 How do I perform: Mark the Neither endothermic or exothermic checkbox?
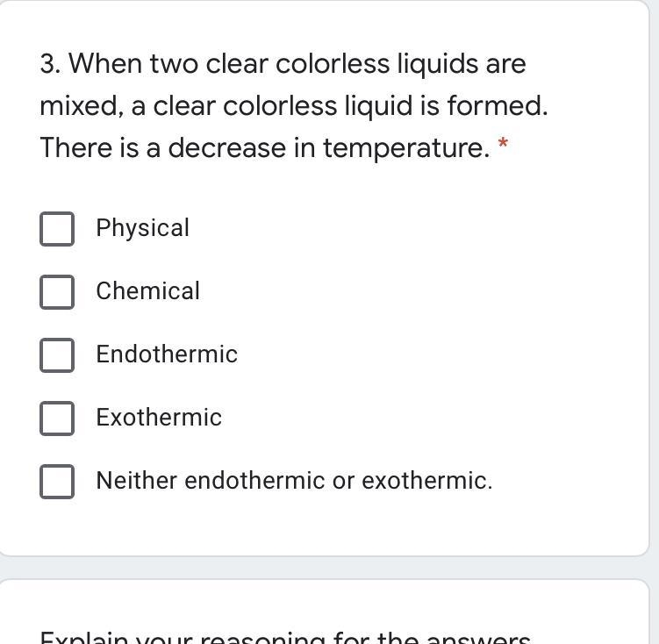click(x=57, y=482)
